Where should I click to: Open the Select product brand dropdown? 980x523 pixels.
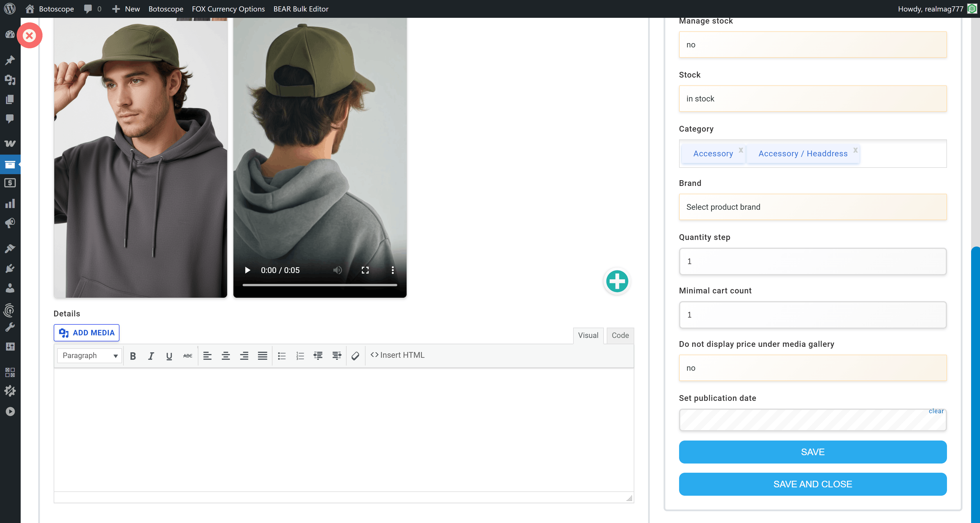click(813, 207)
